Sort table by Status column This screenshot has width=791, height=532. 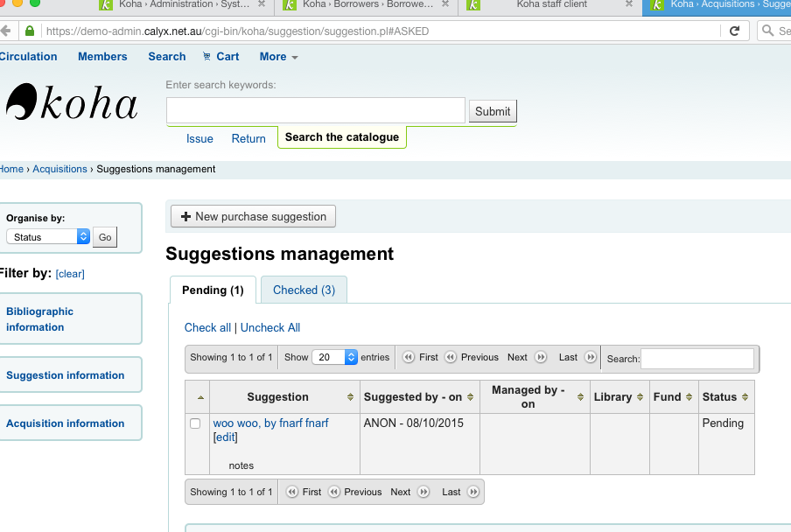pos(725,397)
